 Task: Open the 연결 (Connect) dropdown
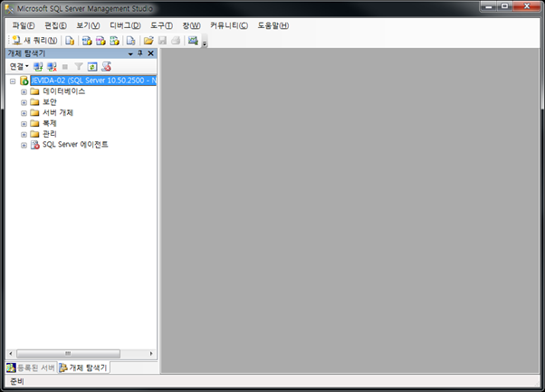pos(19,66)
